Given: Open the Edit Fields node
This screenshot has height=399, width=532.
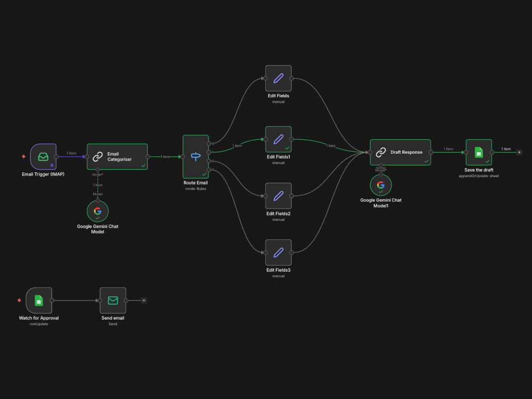Looking at the screenshot, I should (x=278, y=78).
